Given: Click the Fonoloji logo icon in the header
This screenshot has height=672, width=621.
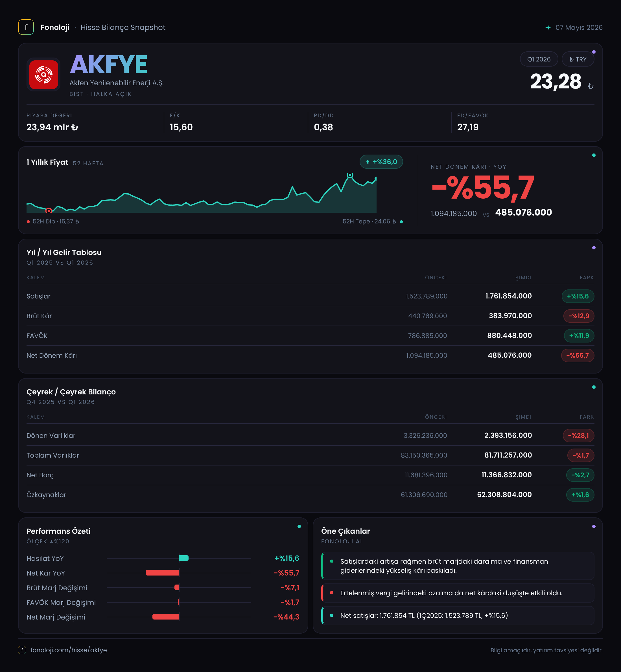Looking at the screenshot, I should 26,27.
